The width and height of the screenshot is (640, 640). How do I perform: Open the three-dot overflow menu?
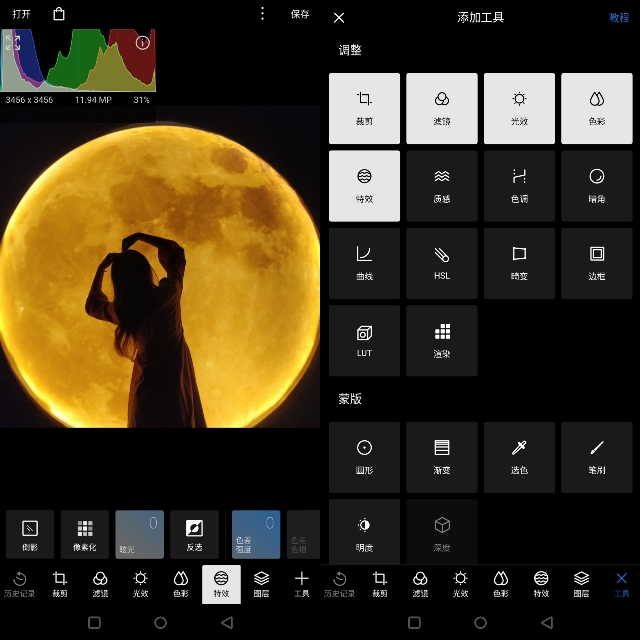[262, 14]
